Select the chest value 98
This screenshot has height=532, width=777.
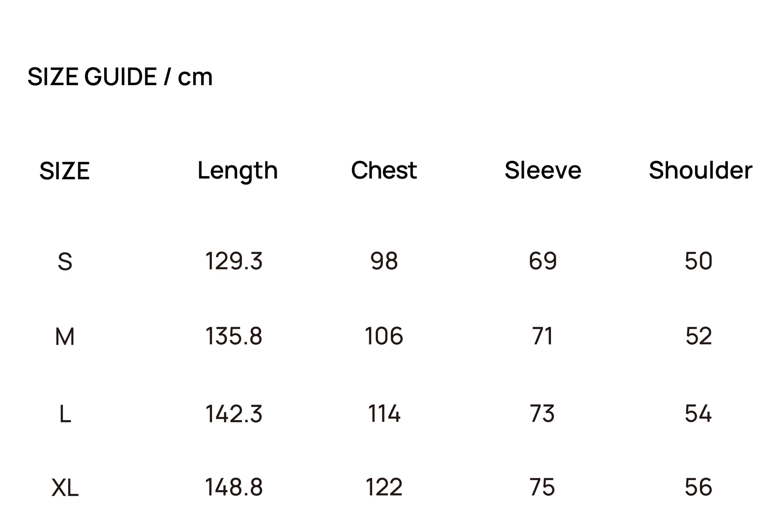point(384,261)
